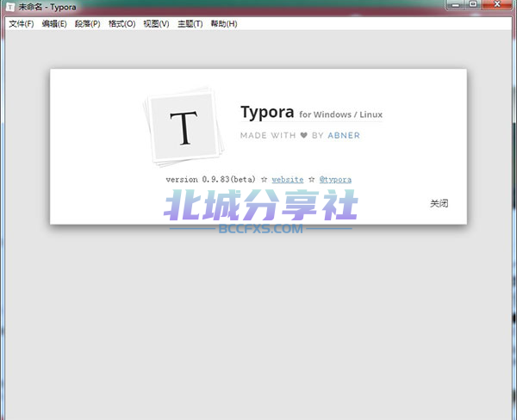Close the Typora window
Screen dimensions: 523x420
[497, 4]
